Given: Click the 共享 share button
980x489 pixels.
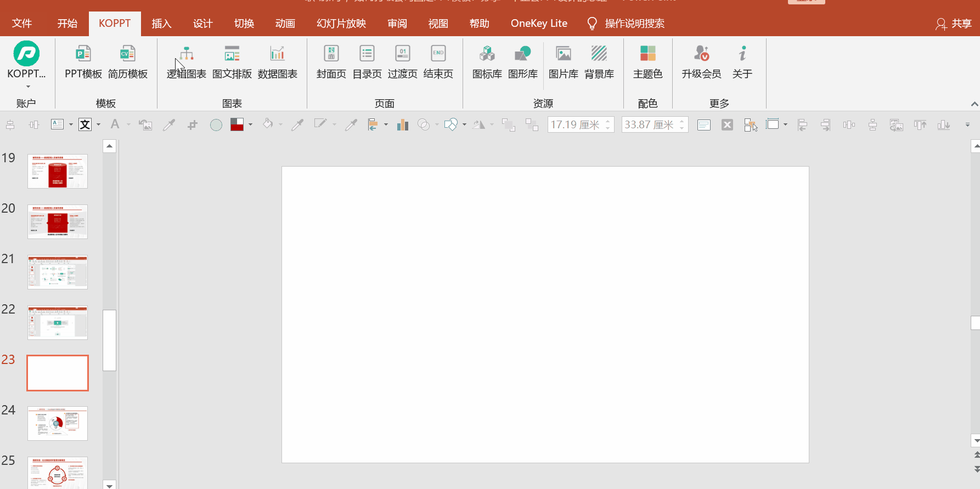Looking at the screenshot, I should (x=954, y=24).
